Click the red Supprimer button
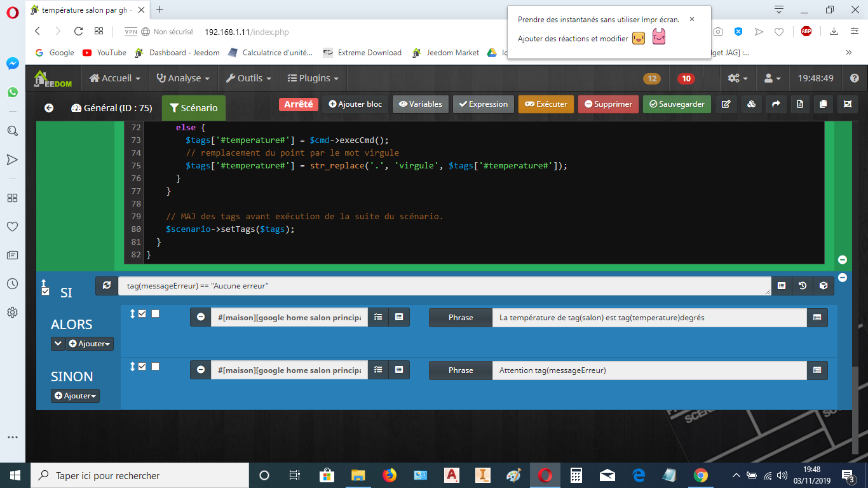Viewport: 868px width, 488px height. click(x=608, y=104)
